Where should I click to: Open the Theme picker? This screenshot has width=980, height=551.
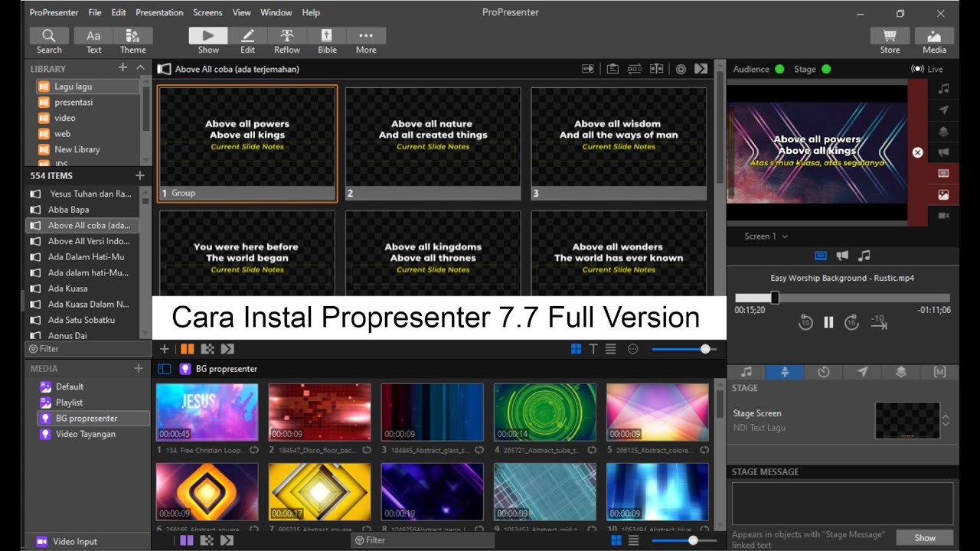(132, 41)
